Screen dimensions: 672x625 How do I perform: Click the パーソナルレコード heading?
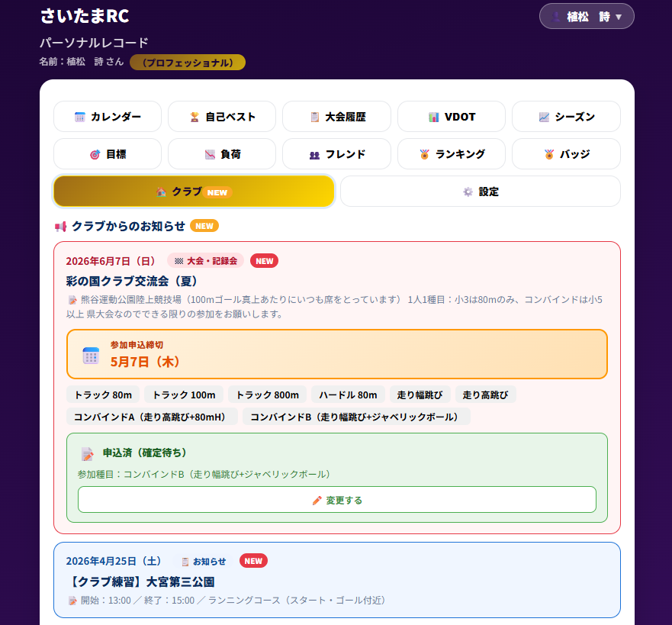click(95, 43)
